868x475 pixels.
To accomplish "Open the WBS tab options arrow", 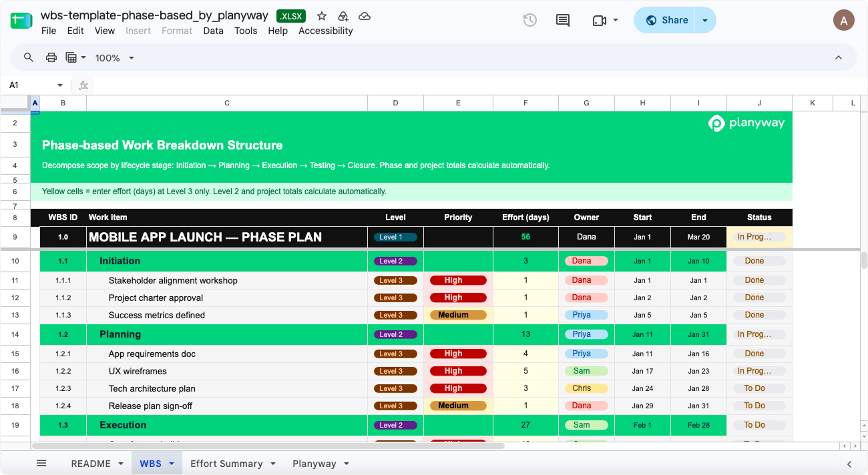I will [x=172, y=464].
